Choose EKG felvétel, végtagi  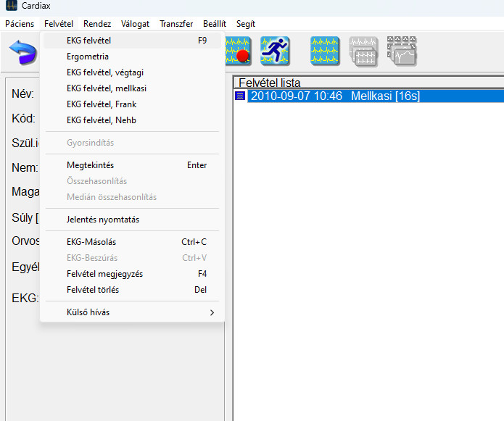coord(132,72)
